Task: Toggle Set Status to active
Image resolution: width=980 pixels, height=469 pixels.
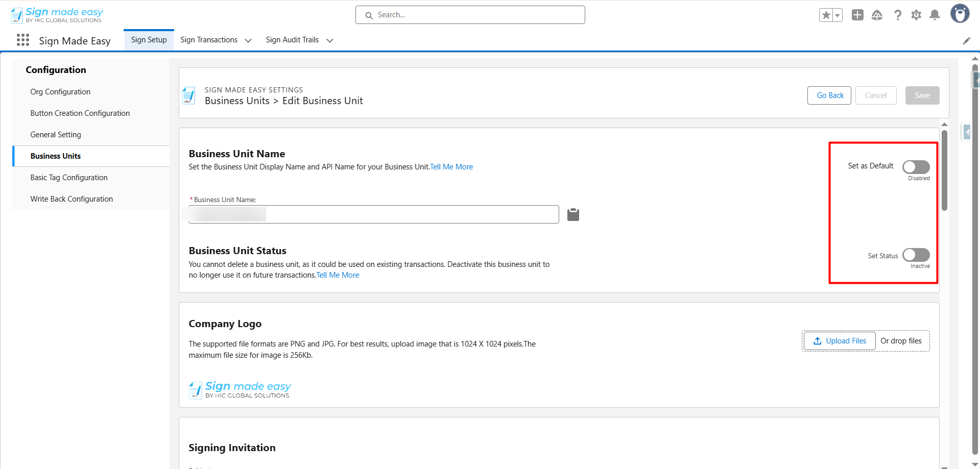Action: point(916,255)
